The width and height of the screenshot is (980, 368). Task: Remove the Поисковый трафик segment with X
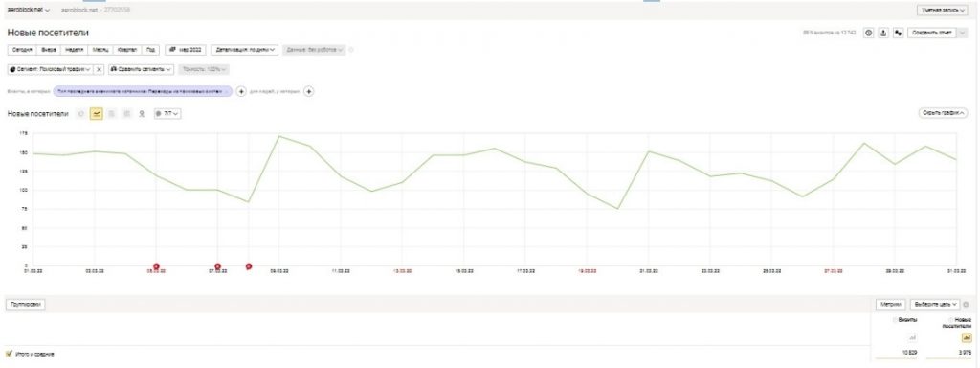point(100,69)
